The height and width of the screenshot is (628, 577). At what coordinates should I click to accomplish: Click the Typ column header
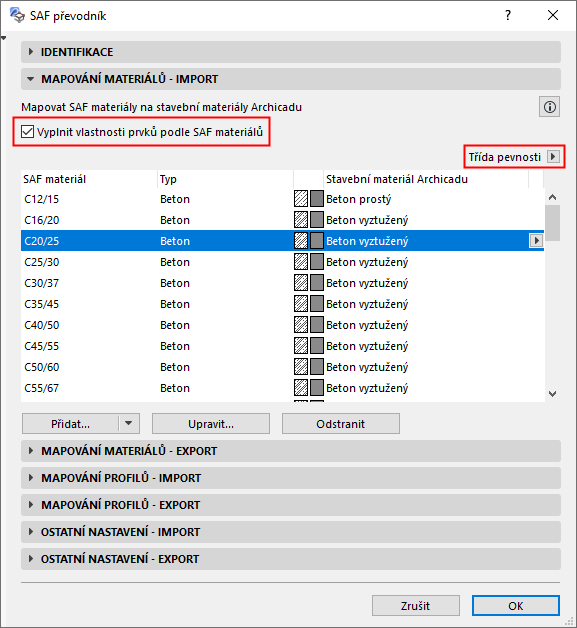pos(225,179)
